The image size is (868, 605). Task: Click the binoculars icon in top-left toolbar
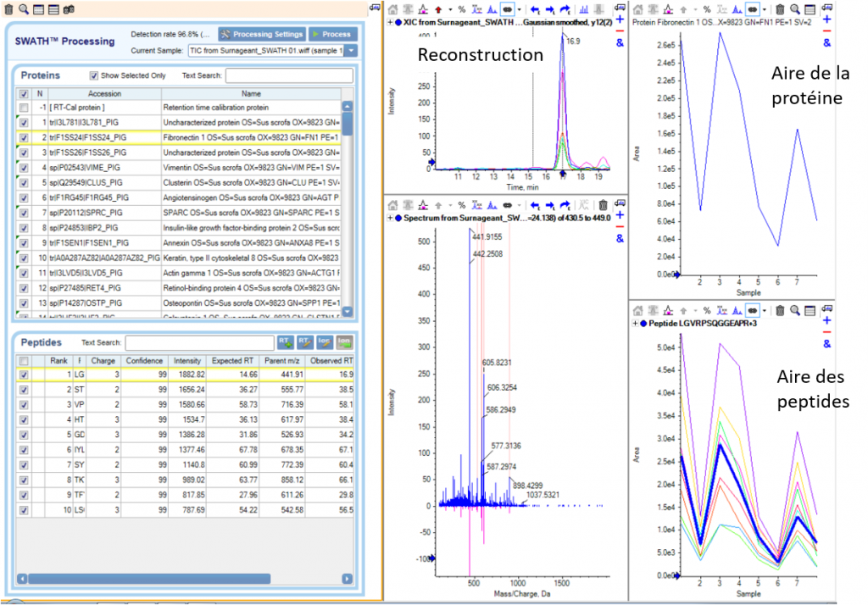pyautogui.click(x=68, y=8)
